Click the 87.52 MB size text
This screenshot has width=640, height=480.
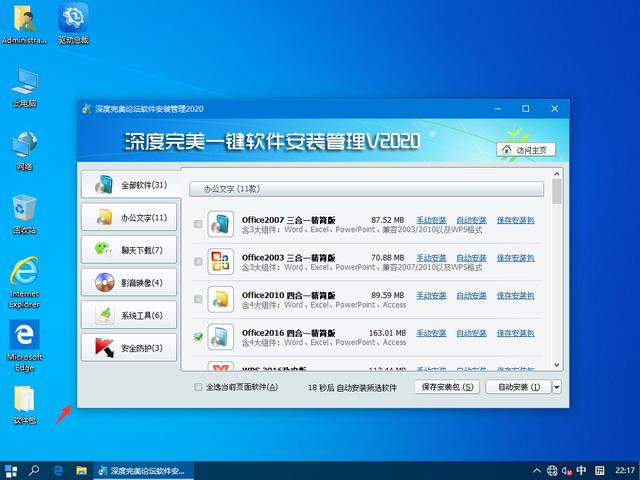387,220
